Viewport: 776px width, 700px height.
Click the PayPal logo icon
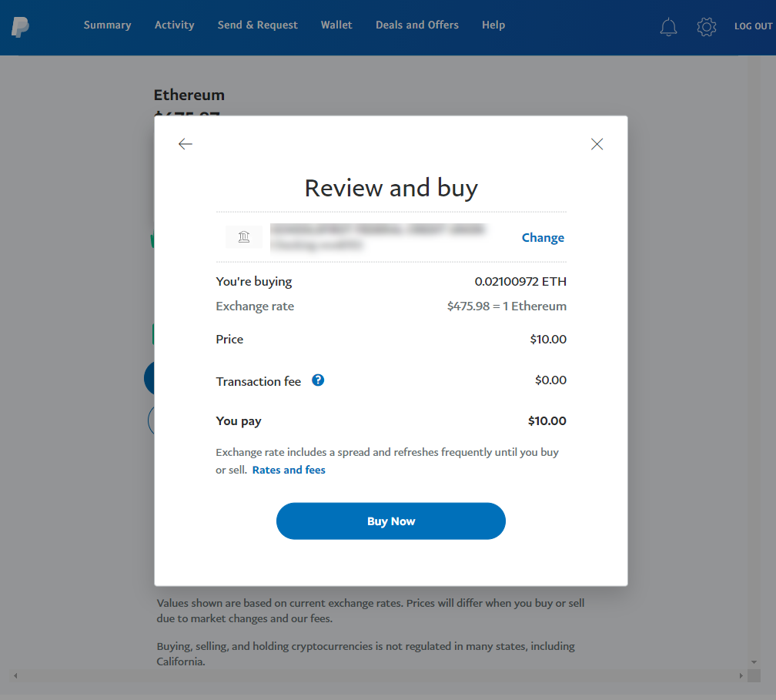click(20, 27)
